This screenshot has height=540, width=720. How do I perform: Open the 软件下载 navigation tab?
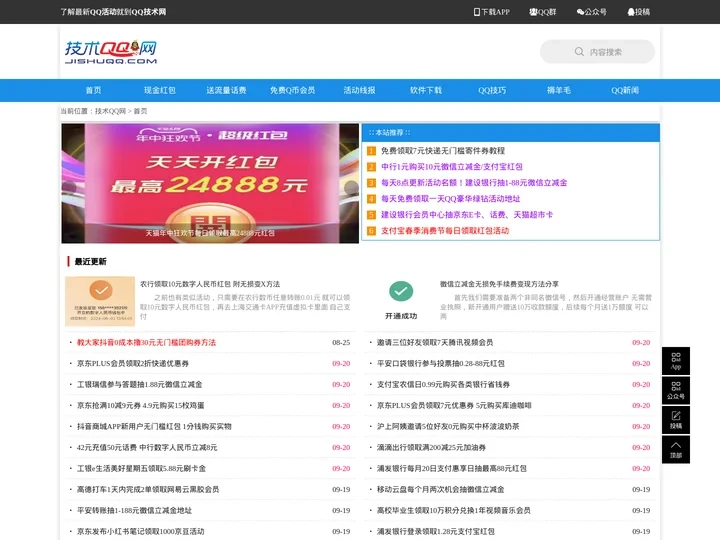(426, 90)
